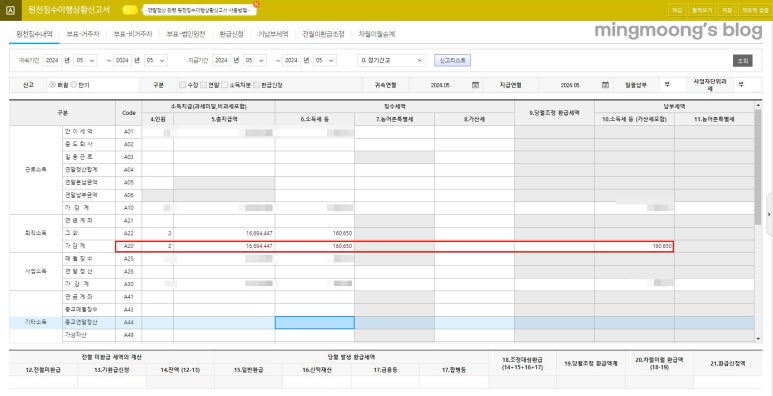Switch to the 환급신청 tab
773x396 pixels.
pos(231,34)
